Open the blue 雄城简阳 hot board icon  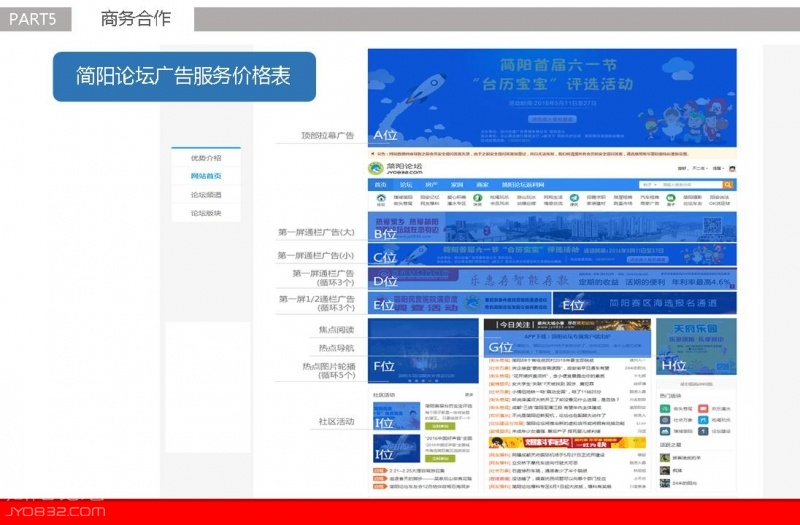[665, 431]
